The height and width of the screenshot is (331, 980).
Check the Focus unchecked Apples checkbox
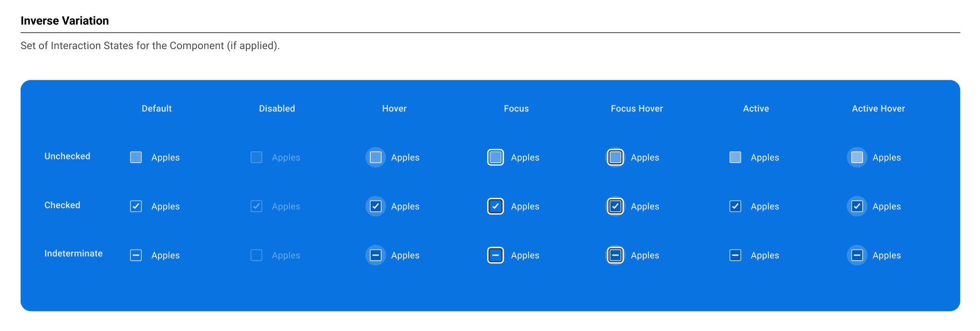495,157
